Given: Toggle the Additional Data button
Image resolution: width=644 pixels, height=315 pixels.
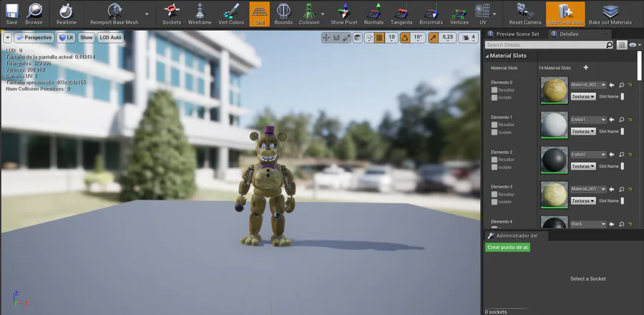Looking at the screenshot, I should 565,14.
